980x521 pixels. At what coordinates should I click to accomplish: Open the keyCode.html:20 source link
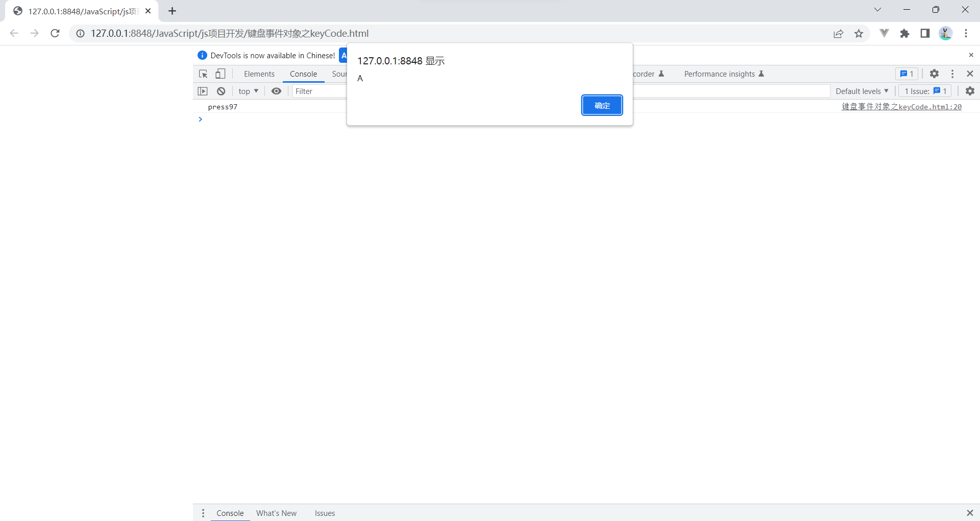901,107
